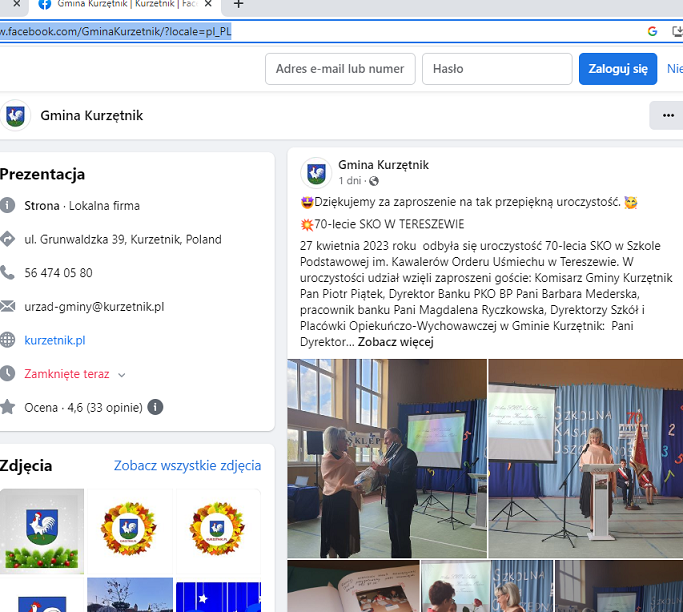Click the phone number 56 474 05 80
The image size is (683, 612).
[58, 273]
